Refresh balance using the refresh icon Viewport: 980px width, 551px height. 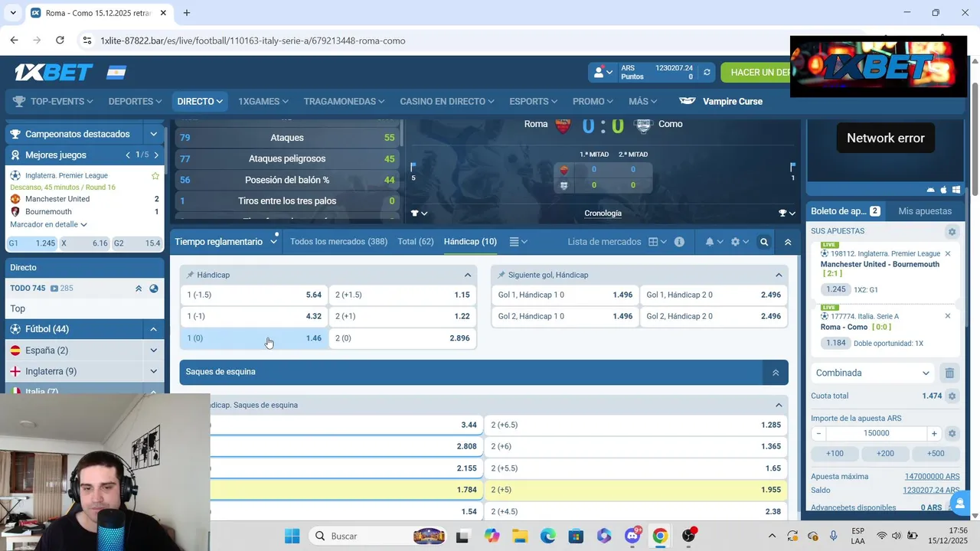[x=707, y=73]
